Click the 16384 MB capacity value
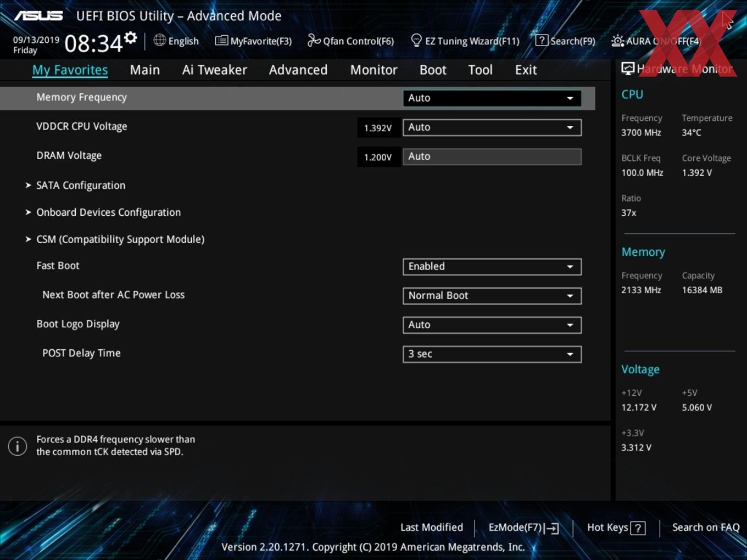The image size is (747, 560). (x=702, y=290)
